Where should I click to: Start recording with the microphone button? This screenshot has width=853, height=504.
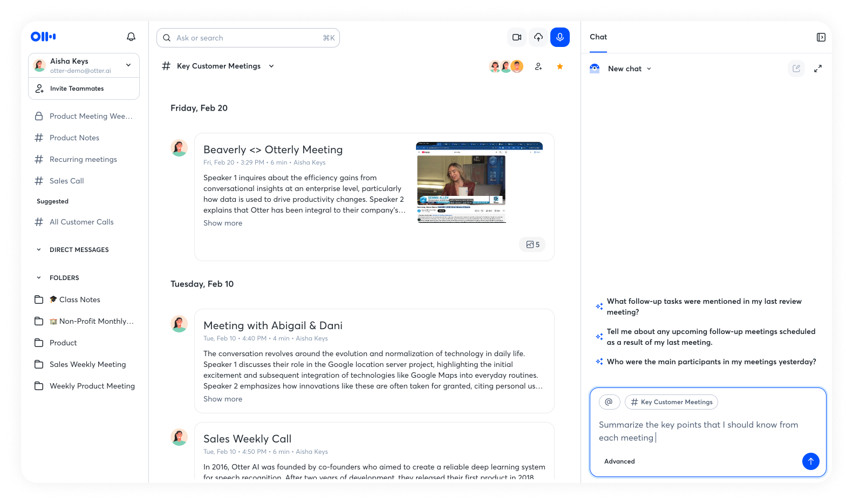click(560, 37)
